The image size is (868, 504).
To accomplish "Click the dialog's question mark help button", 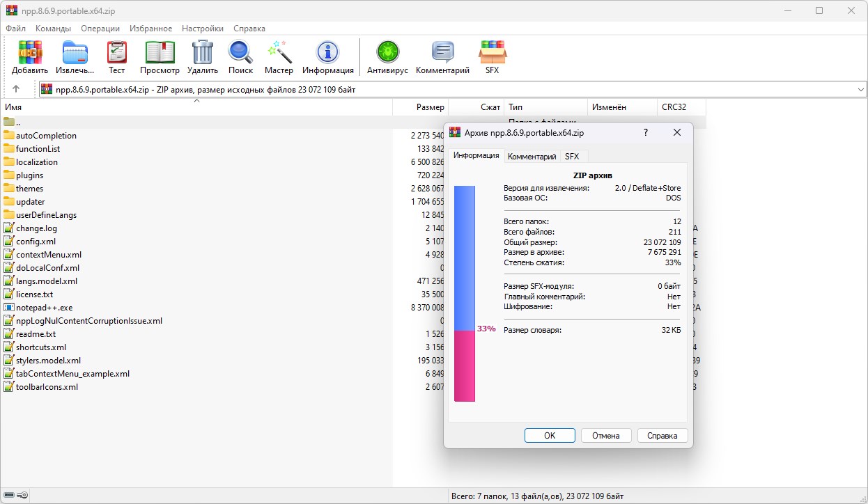I will (x=646, y=132).
